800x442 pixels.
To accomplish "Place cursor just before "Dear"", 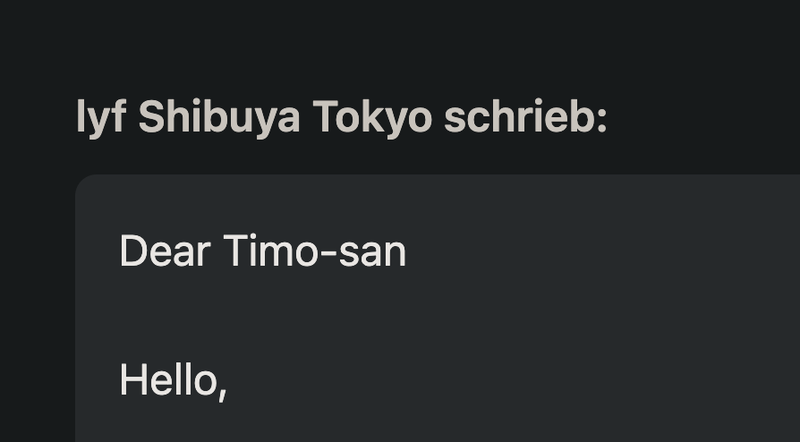I will click(119, 251).
